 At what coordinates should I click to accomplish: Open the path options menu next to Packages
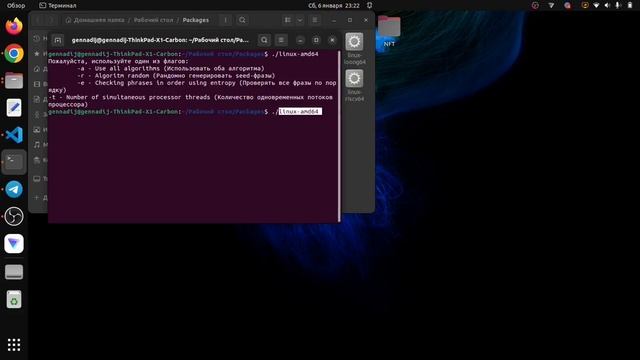coord(225,20)
